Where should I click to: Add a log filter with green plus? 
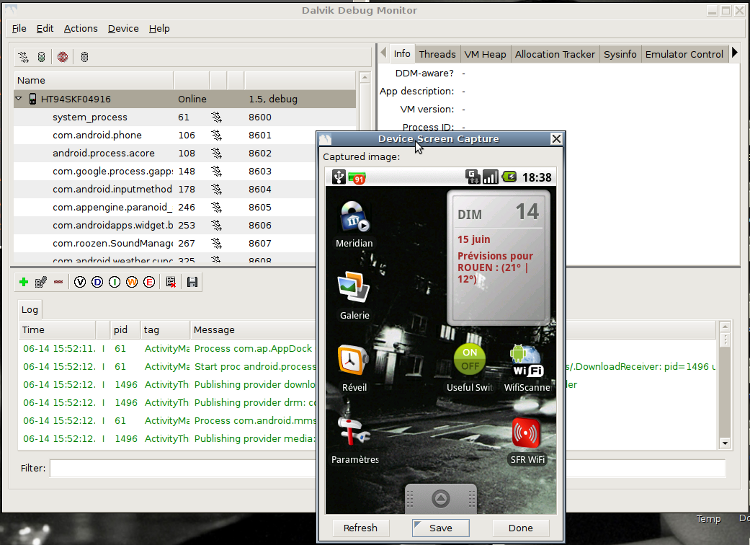click(x=23, y=283)
